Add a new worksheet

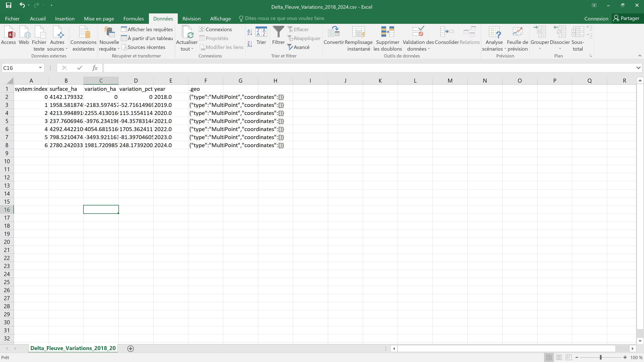130,349
